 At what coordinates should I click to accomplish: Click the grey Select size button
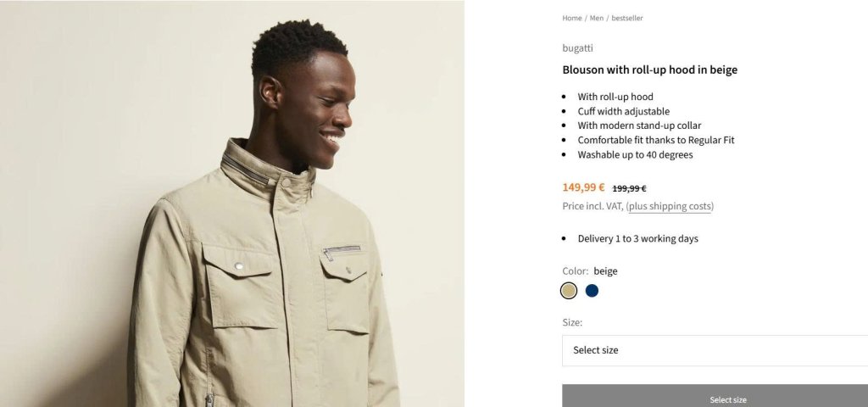tap(715, 396)
